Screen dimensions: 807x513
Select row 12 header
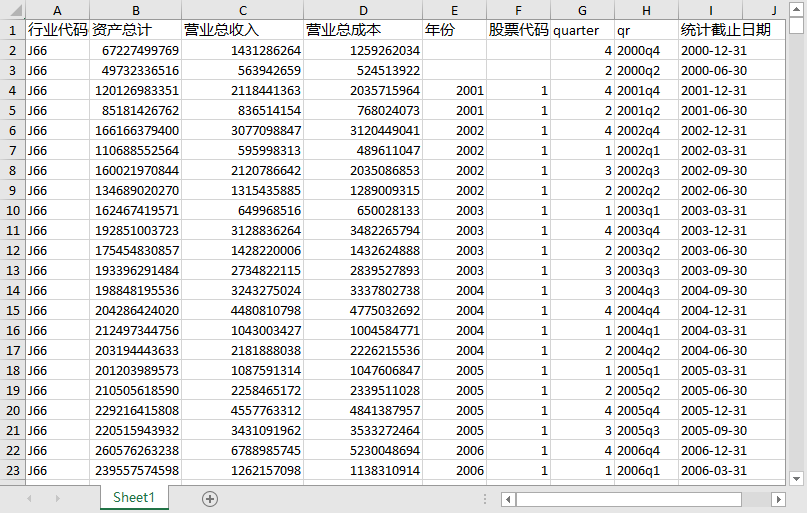tap(13, 251)
